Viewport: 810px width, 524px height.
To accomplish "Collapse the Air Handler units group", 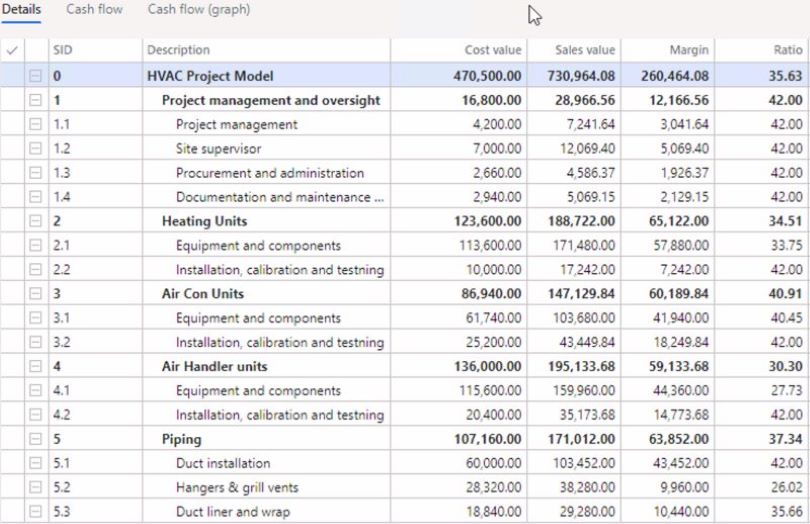I will (36, 367).
